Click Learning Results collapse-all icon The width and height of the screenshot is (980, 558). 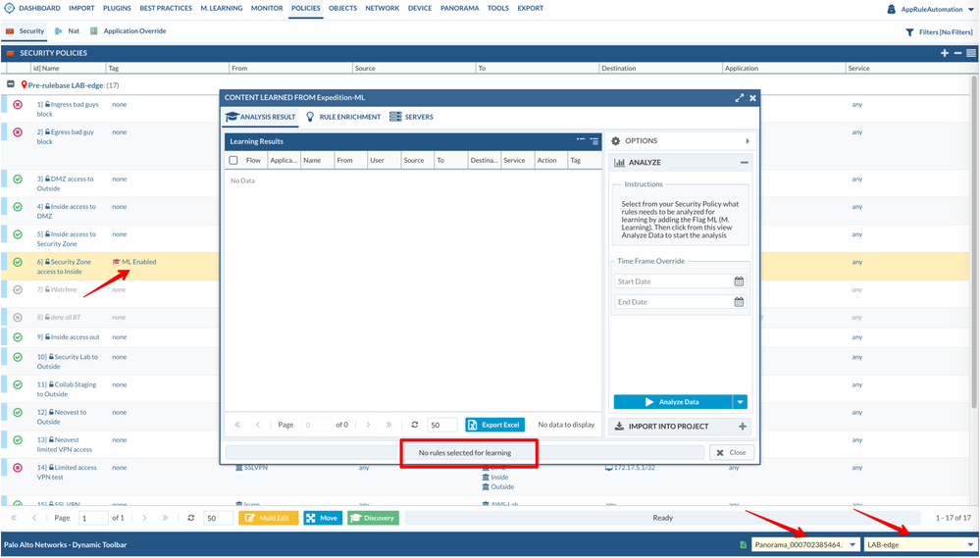click(581, 141)
